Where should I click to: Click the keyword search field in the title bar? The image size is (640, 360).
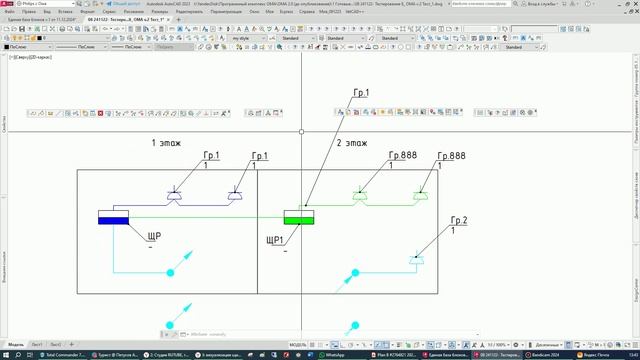(481, 4)
